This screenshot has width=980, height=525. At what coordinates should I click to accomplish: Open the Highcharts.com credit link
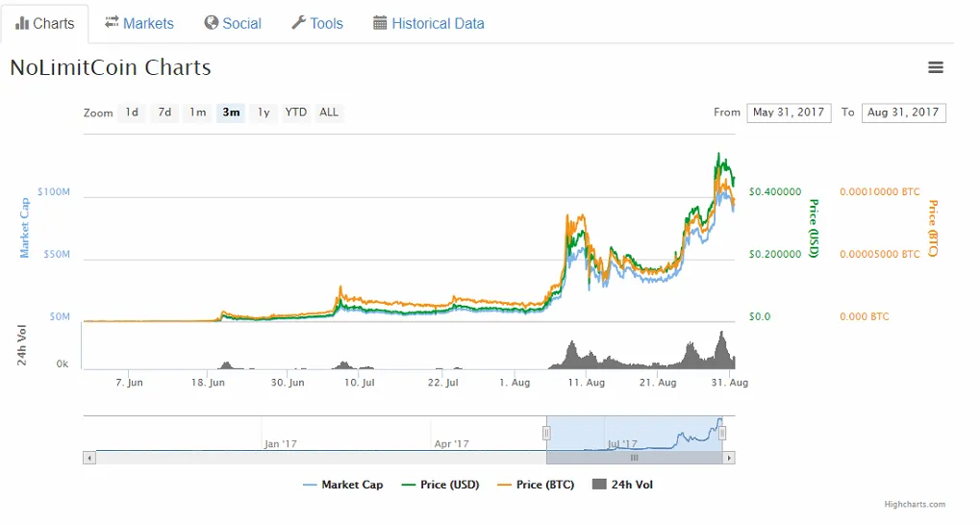click(x=915, y=504)
